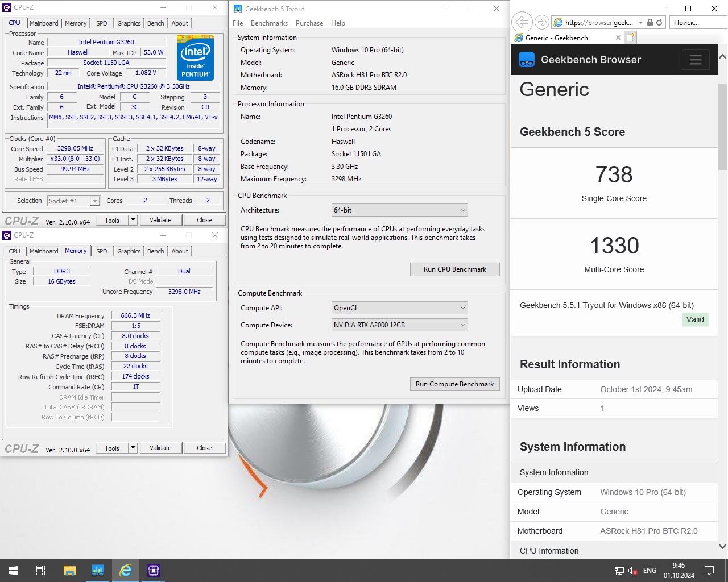Click the browser URL address field

coord(599,22)
